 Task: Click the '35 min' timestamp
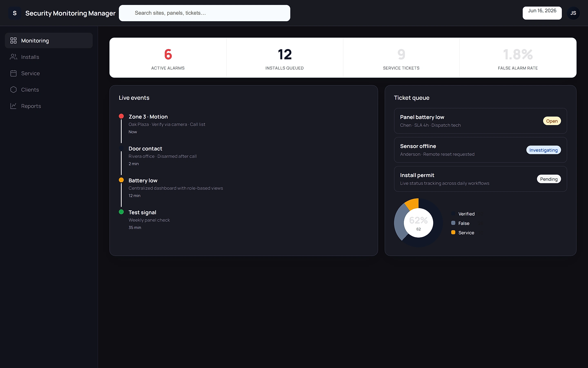point(135,228)
